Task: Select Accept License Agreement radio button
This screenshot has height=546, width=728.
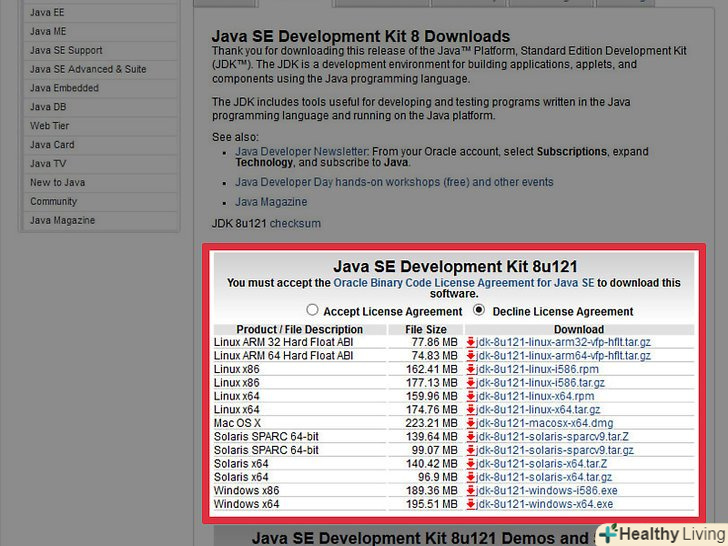Action: point(312,310)
